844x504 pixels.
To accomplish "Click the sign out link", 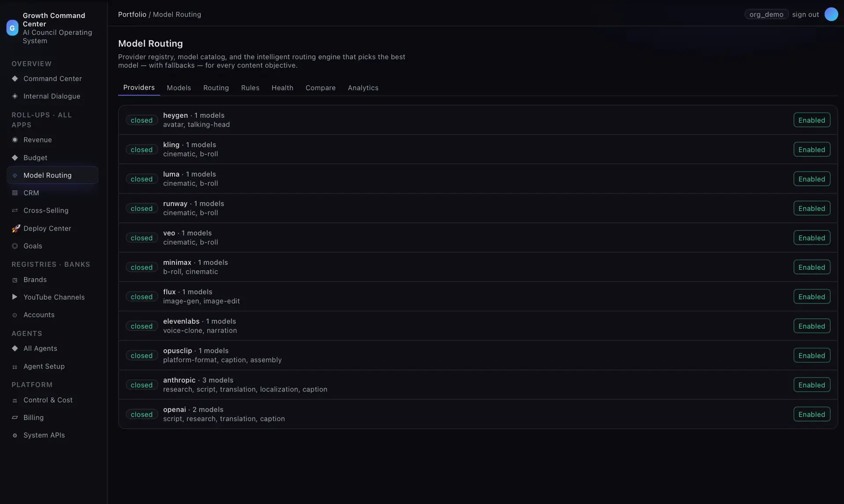I will coord(805,15).
